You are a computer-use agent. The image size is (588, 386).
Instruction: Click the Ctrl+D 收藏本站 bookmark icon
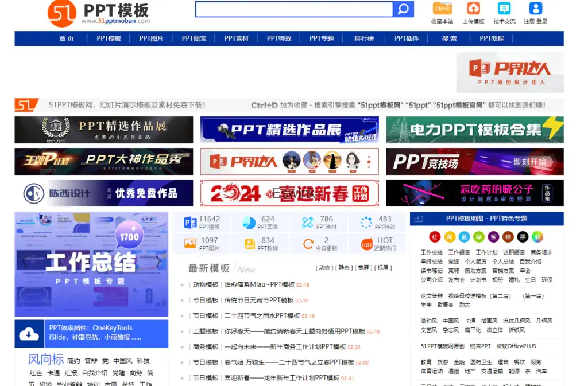tap(442, 9)
